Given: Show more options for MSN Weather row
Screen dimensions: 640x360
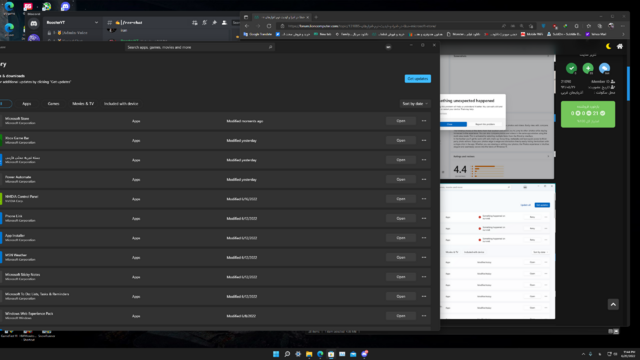Looking at the screenshot, I should click(x=424, y=258).
